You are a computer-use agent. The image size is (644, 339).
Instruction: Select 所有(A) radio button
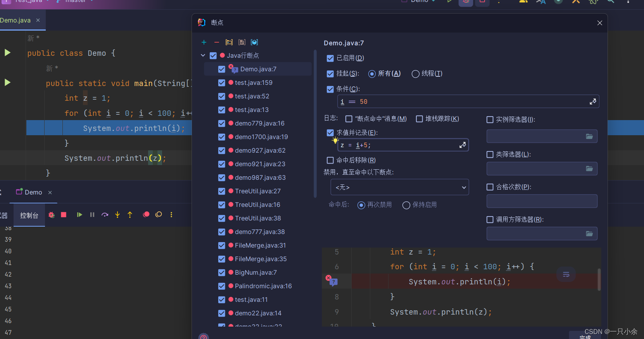(x=372, y=74)
